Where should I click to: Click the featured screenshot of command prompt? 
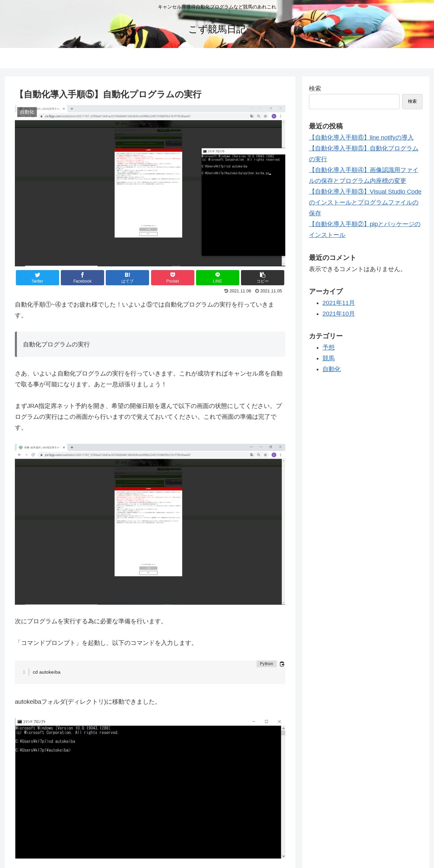tap(150, 186)
